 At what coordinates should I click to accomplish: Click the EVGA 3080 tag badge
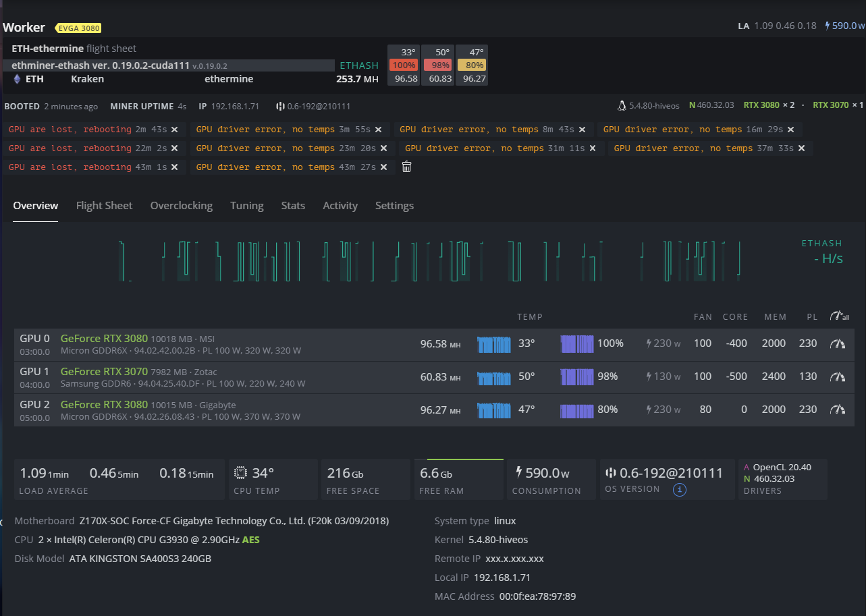click(x=78, y=28)
